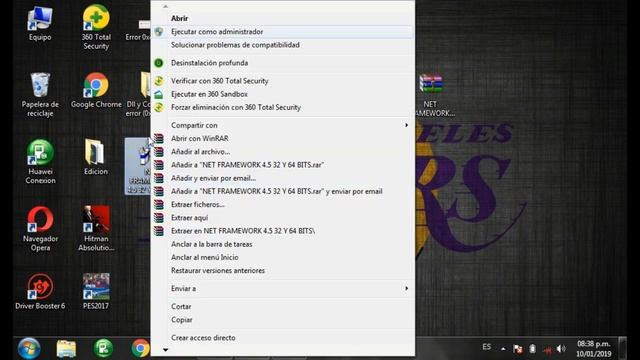Choose Añadir y enviar por email...
640x360 pixels.
click(283, 178)
